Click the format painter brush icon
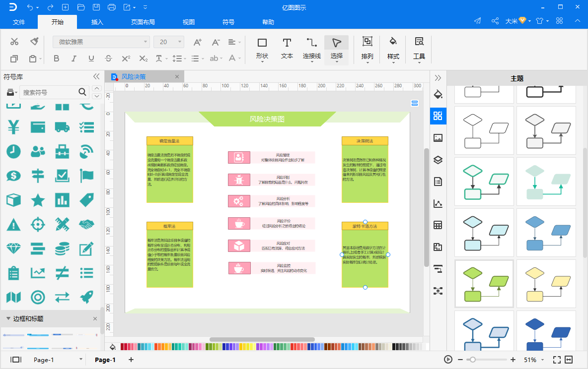This screenshot has width=588, height=369. pos(34,42)
